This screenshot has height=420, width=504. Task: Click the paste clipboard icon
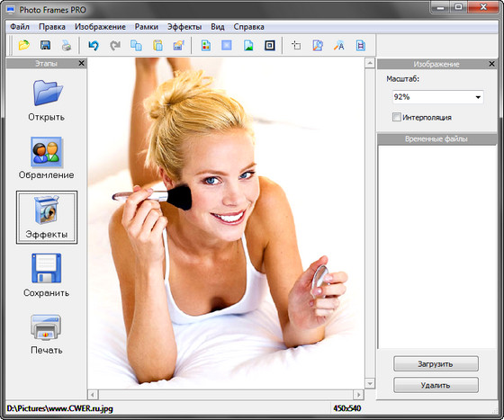157,45
